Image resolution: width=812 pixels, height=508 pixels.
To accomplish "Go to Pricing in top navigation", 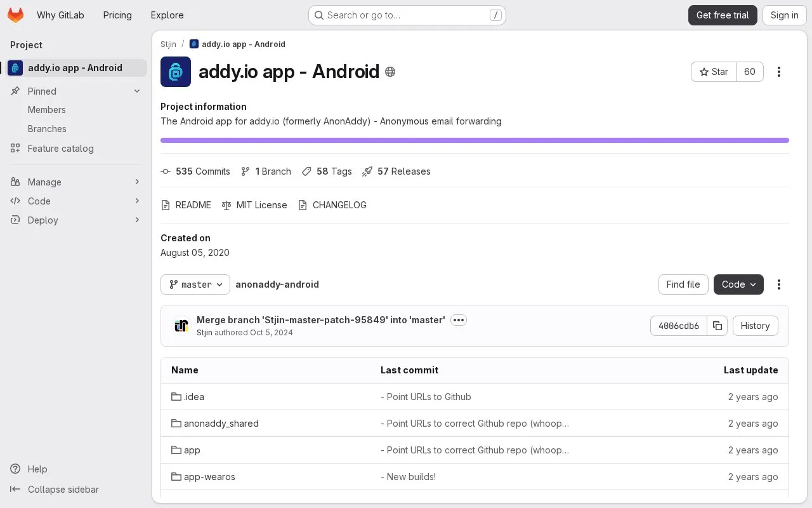I will pos(117,15).
